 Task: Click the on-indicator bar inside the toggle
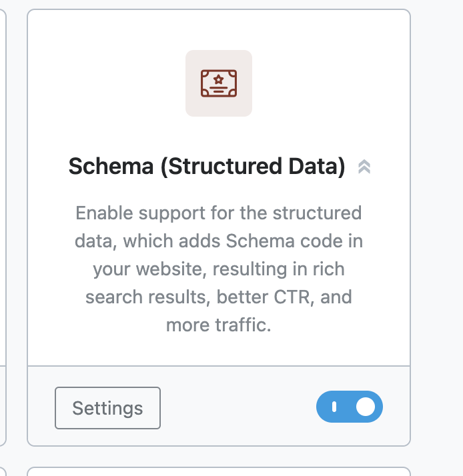click(334, 407)
